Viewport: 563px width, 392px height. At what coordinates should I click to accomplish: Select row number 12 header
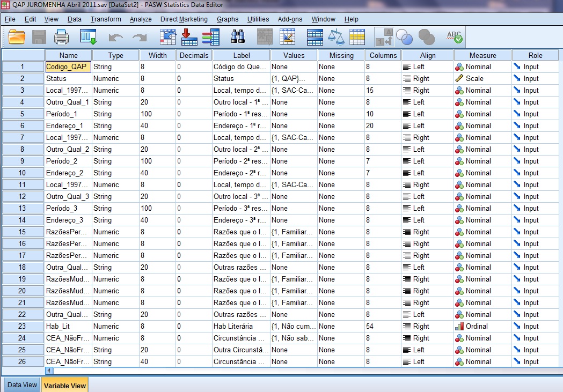tap(22, 197)
